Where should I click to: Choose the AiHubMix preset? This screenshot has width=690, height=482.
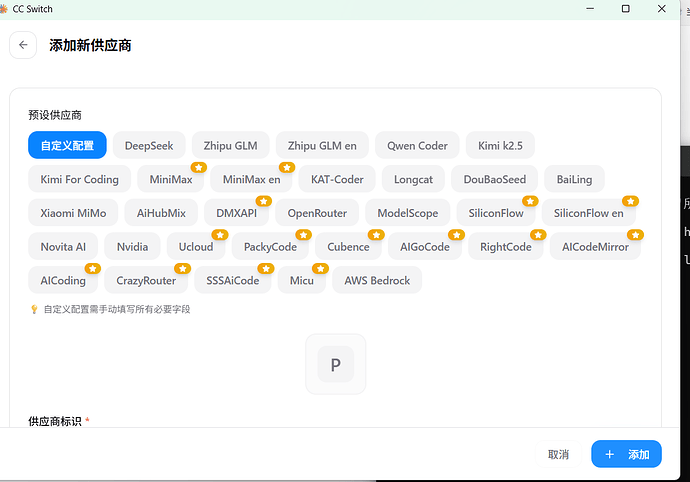[x=161, y=213]
